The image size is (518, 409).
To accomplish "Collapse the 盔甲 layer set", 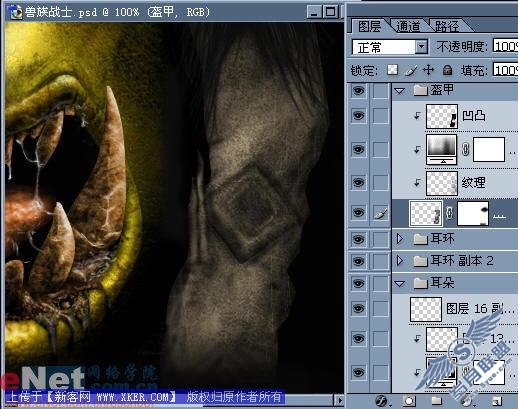I will [x=400, y=90].
